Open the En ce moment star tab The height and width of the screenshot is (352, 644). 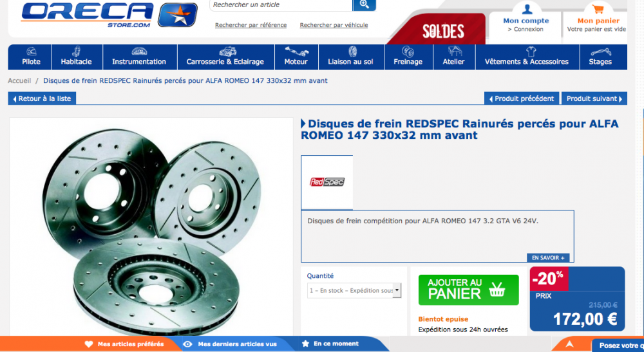point(330,344)
